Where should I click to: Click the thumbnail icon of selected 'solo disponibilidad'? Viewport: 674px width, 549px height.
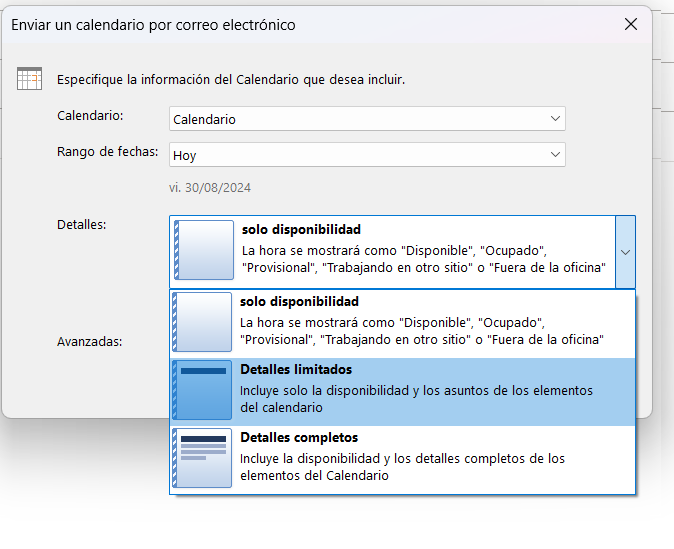pos(204,251)
